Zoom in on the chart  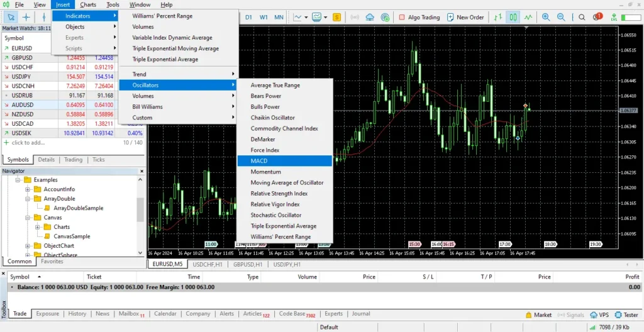546,17
